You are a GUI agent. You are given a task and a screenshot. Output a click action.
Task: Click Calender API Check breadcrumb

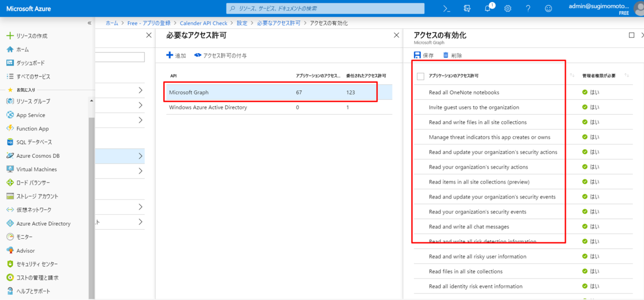(x=203, y=23)
